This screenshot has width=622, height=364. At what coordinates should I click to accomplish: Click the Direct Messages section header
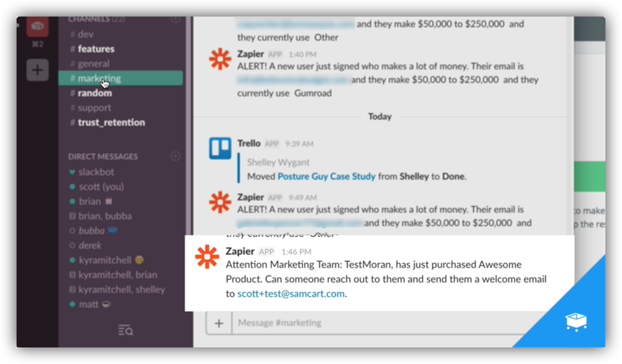pyautogui.click(x=103, y=156)
